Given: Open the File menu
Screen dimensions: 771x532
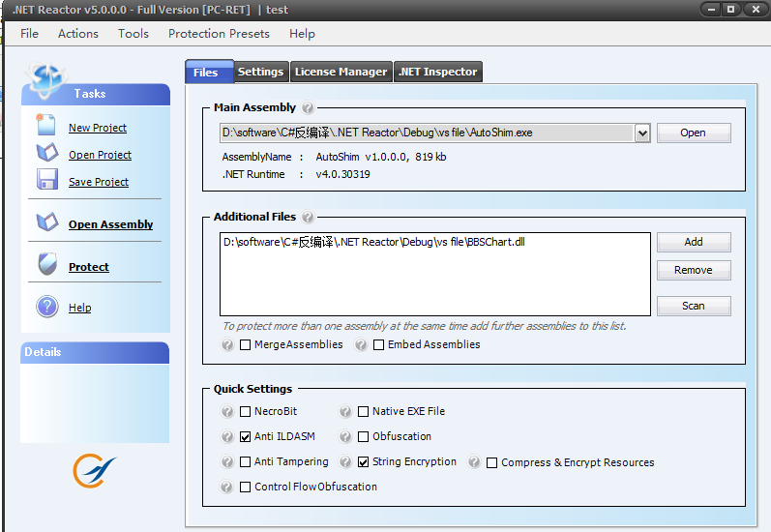Looking at the screenshot, I should click(x=29, y=34).
